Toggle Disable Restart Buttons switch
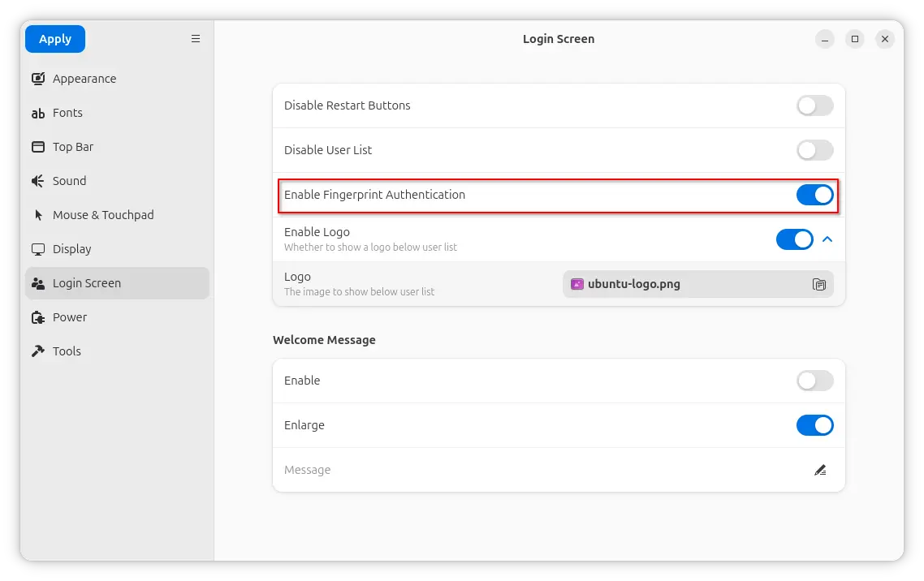 coord(814,105)
